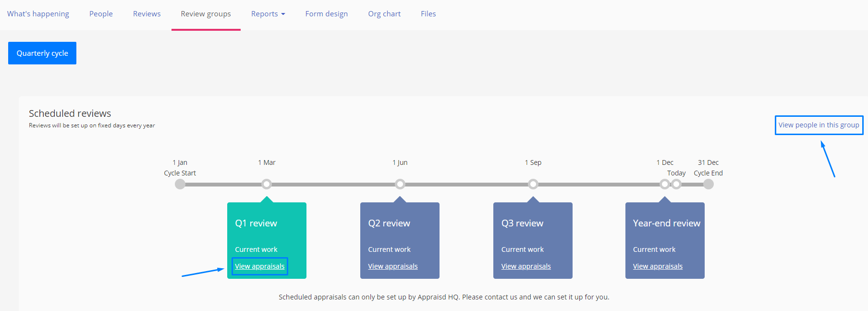Viewport: 868px width, 311px height.
Task: Select the 1 Sep timeline marker
Action: tap(533, 184)
